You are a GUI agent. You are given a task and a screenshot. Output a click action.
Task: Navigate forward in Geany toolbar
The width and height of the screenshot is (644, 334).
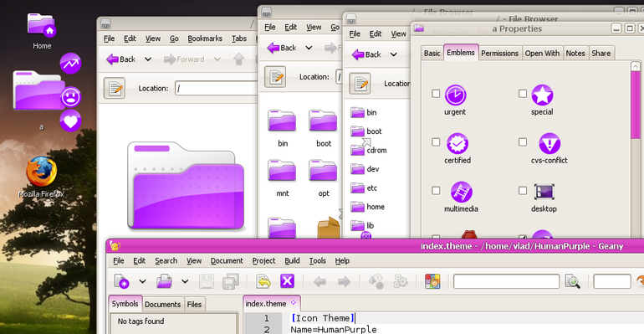point(345,281)
